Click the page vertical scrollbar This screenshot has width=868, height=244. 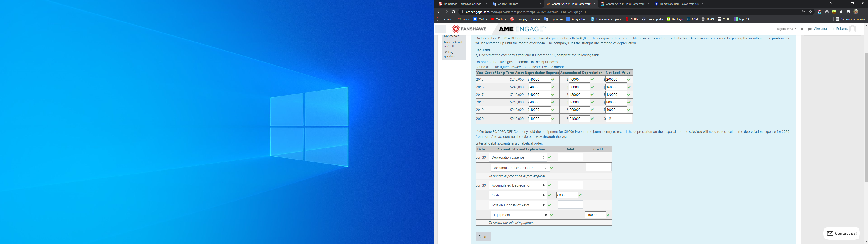(x=866, y=118)
